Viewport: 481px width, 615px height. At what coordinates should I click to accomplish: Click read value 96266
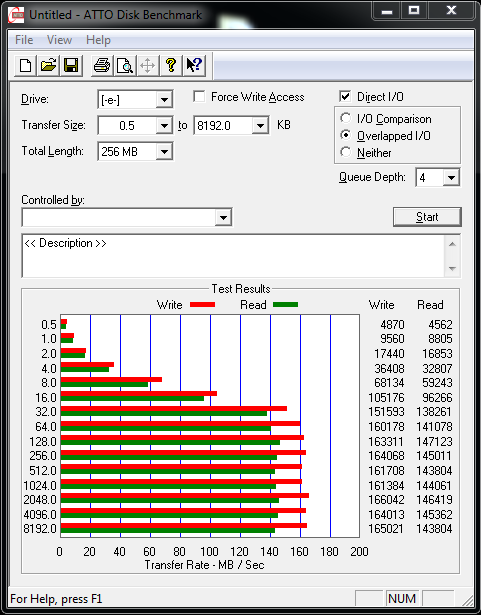click(x=437, y=398)
